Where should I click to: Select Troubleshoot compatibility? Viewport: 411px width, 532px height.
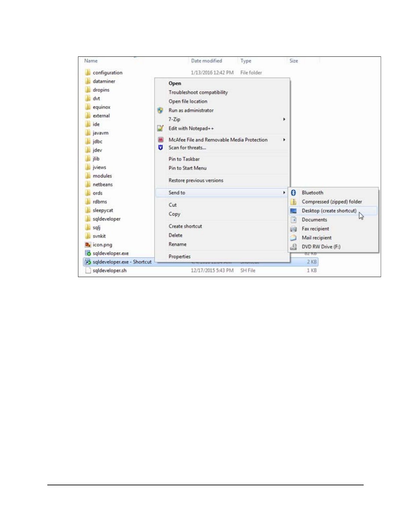(x=198, y=92)
